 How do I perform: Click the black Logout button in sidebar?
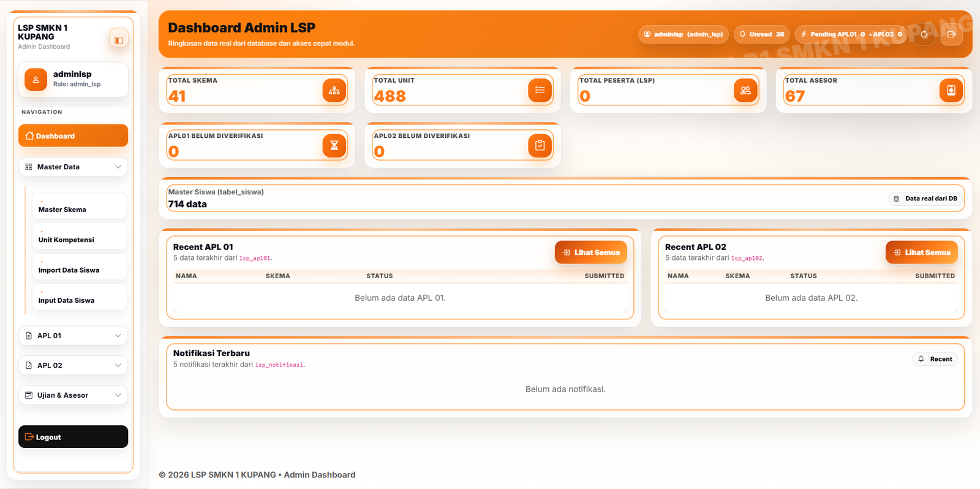pos(73,437)
